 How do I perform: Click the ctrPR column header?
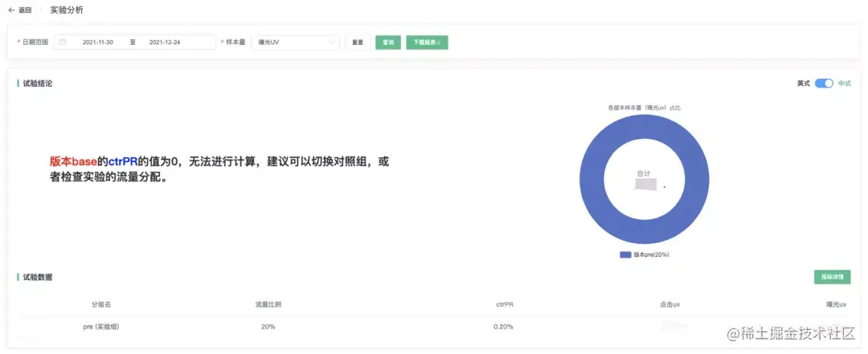click(504, 305)
